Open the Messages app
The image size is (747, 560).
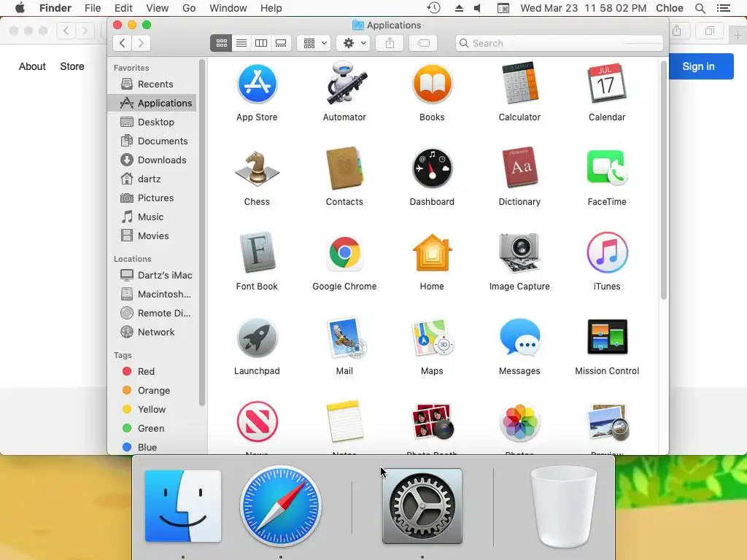point(519,338)
